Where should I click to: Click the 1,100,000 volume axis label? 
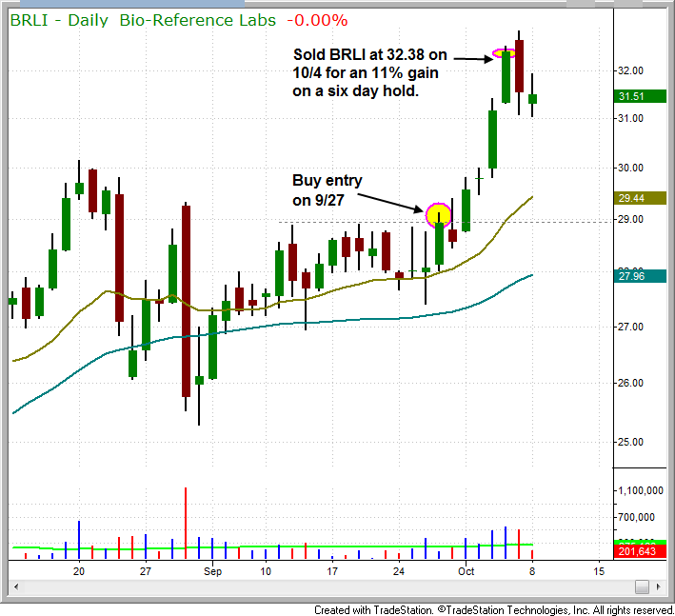641,490
